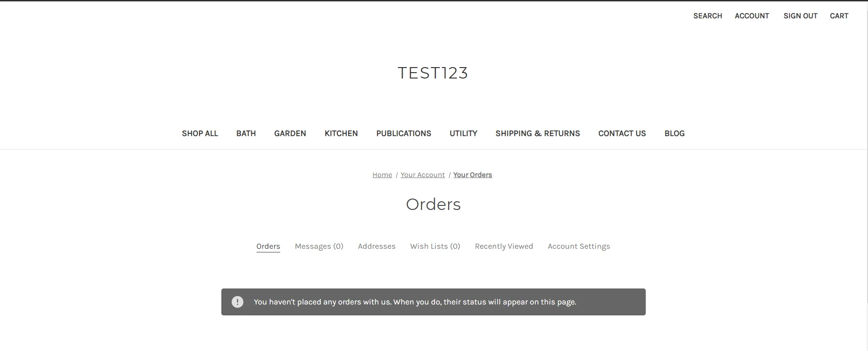Open the Search link in header

click(707, 16)
